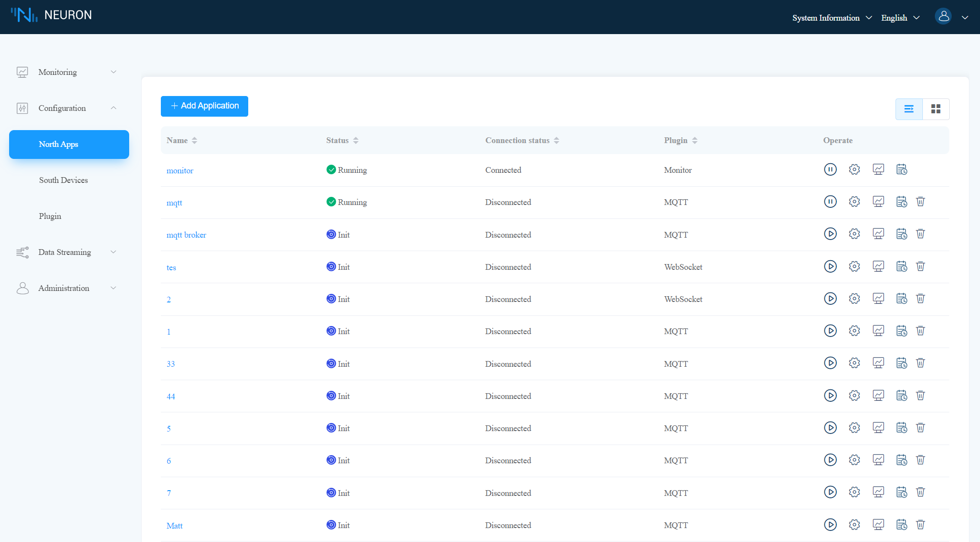
Task: Open the mqtt application details
Action: pyautogui.click(x=173, y=202)
